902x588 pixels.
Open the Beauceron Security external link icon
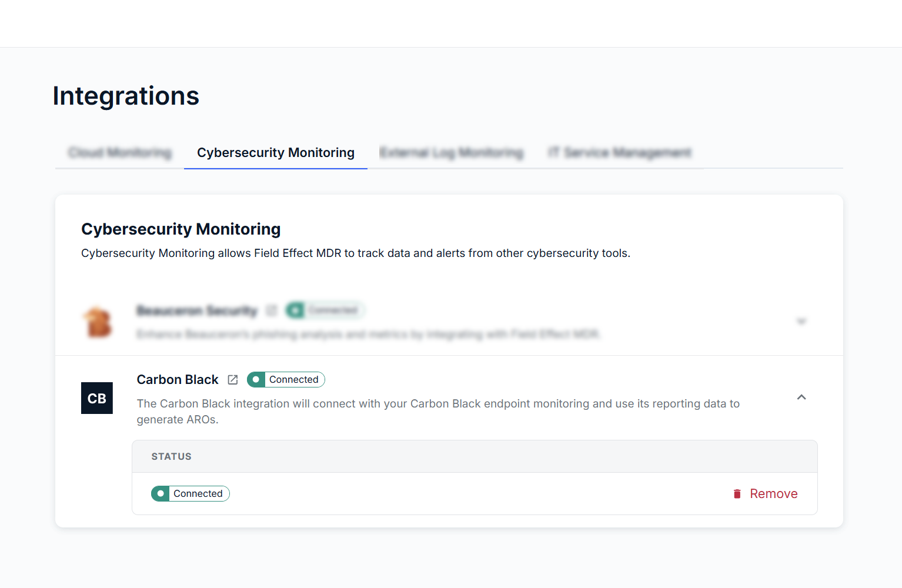tap(272, 310)
